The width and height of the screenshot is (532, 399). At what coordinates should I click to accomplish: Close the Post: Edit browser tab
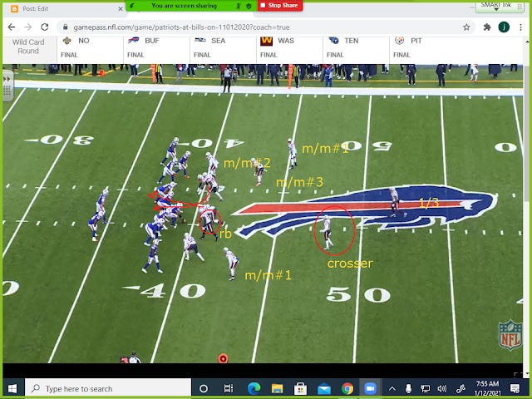pos(120,9)
